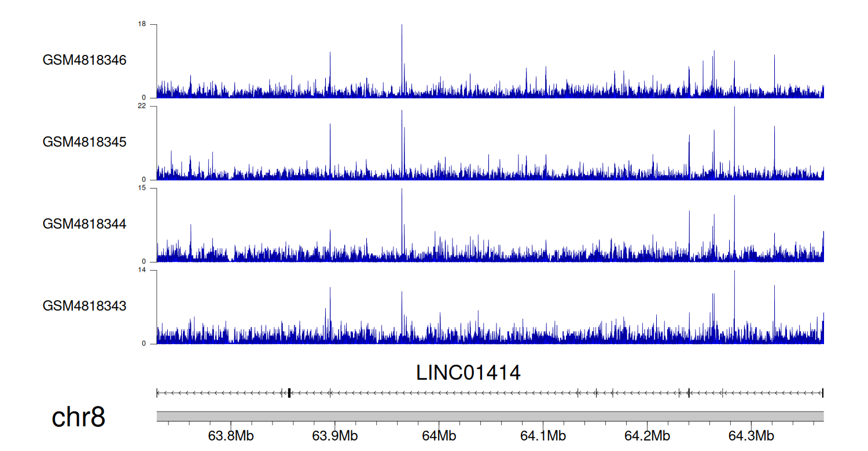Click y-axis maximum value 22
Viewport: 868px width, 451px height.
[x=142, y=106]
